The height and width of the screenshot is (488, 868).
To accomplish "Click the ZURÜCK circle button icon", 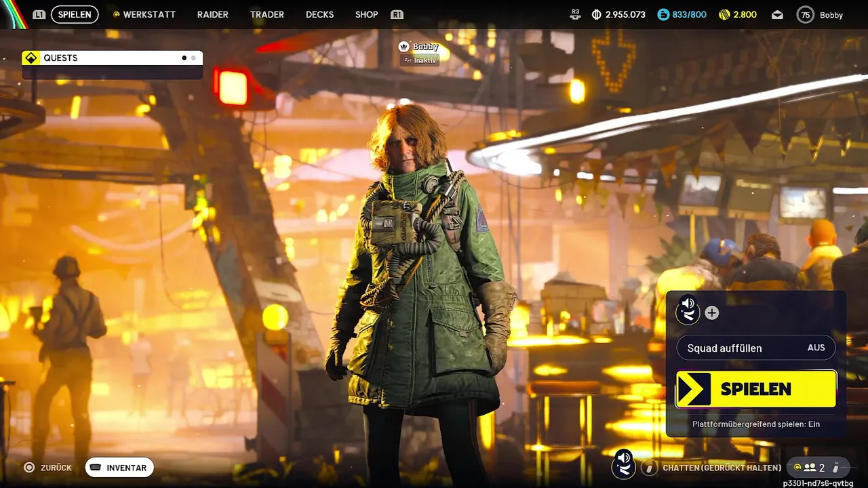I will (29, 468).
